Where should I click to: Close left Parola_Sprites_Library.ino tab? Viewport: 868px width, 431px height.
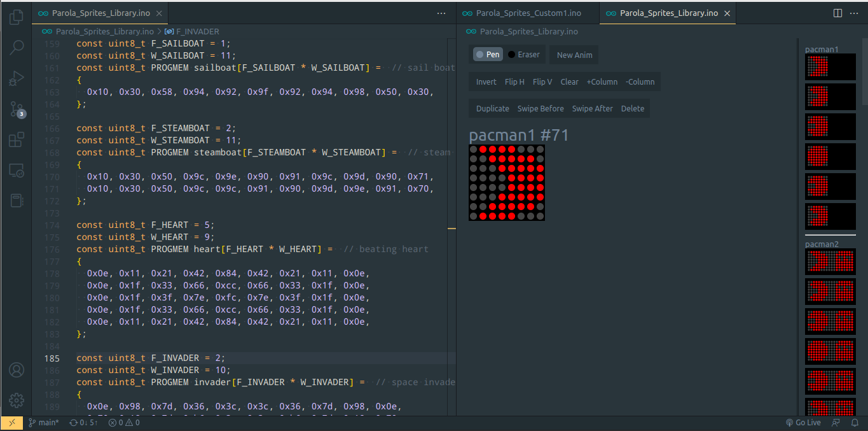[x=159, y=13]
